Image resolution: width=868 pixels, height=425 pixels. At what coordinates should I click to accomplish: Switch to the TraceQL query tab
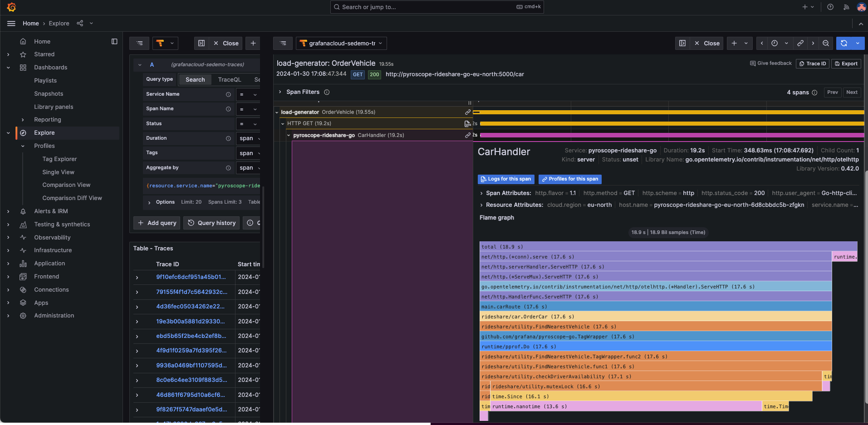click(230, 79)
